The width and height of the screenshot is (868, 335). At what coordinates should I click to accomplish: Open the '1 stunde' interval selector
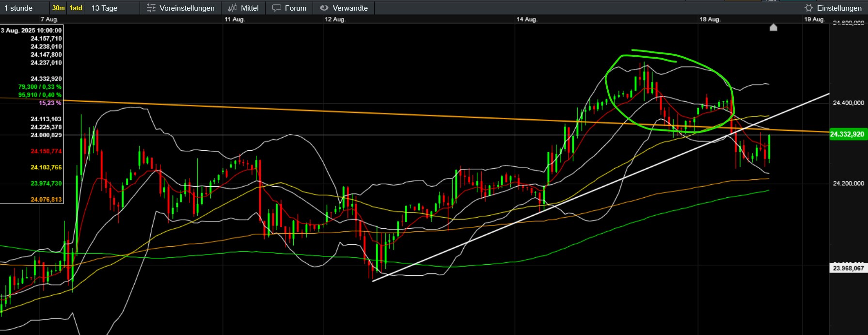tap(18, 8)
